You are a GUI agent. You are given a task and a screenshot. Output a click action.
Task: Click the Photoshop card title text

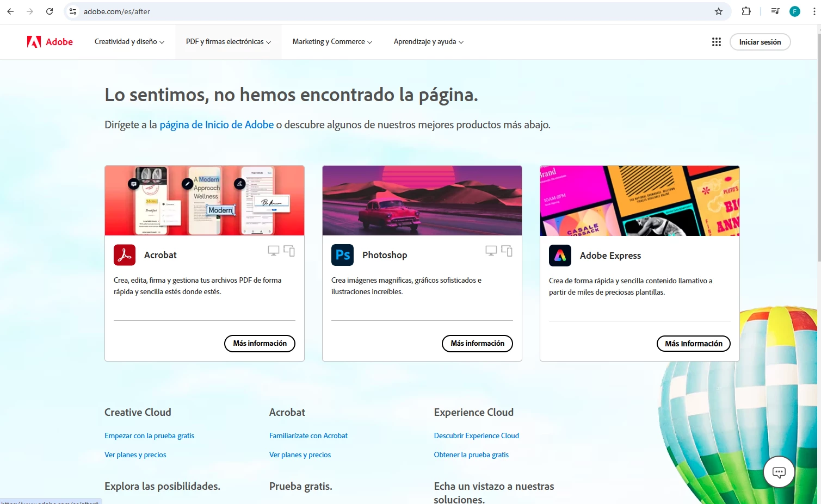[x=385, y=255]
